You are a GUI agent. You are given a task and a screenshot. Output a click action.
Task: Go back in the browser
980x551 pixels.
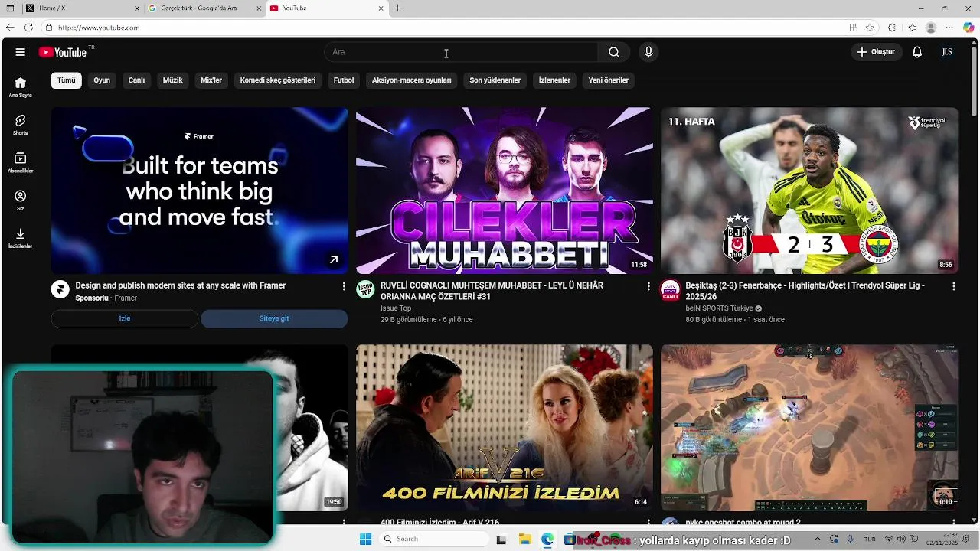[10, 28]
